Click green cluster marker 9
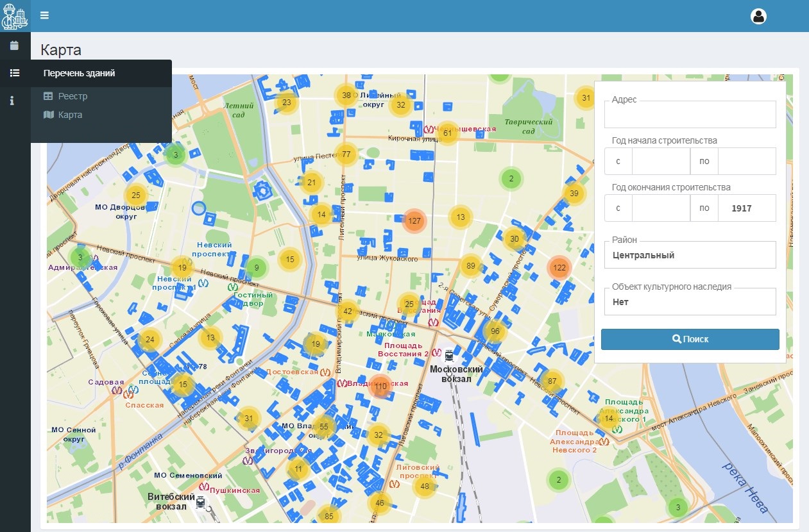This screenshot has width=809, height=532. tap(257, 268)
